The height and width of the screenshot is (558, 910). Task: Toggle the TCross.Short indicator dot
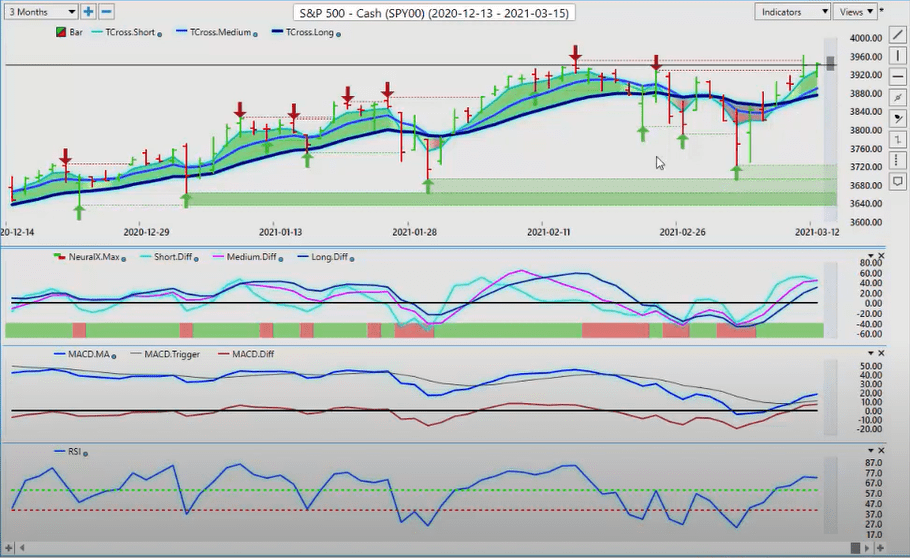(160, 34)
